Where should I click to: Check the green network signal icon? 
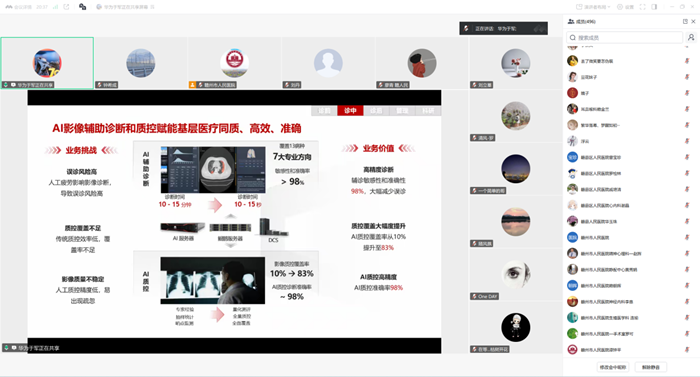(x=56, y=7)
